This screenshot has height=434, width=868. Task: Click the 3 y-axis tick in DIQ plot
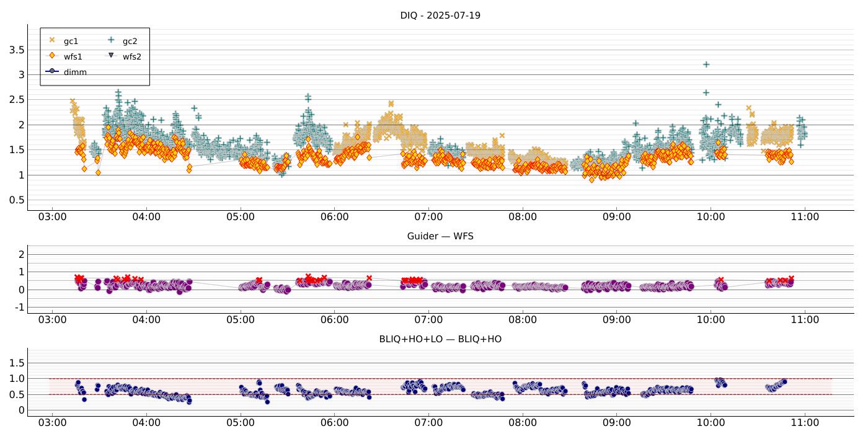pyautogui.click(x=21, y=74)
